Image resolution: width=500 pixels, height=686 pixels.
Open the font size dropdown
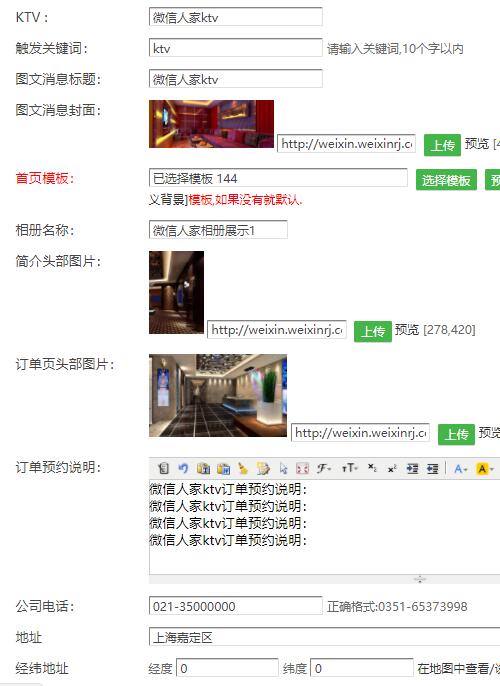pos(350,469)
